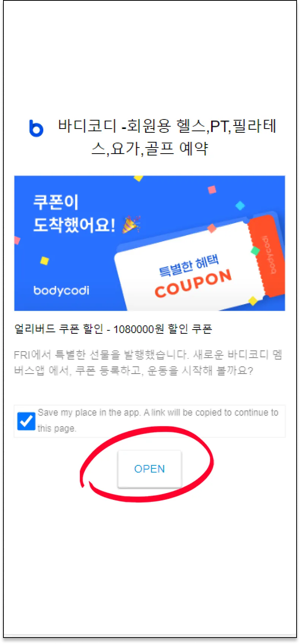Uncheck the blue "Save my place" checkbox

click(x=26, y=421)
